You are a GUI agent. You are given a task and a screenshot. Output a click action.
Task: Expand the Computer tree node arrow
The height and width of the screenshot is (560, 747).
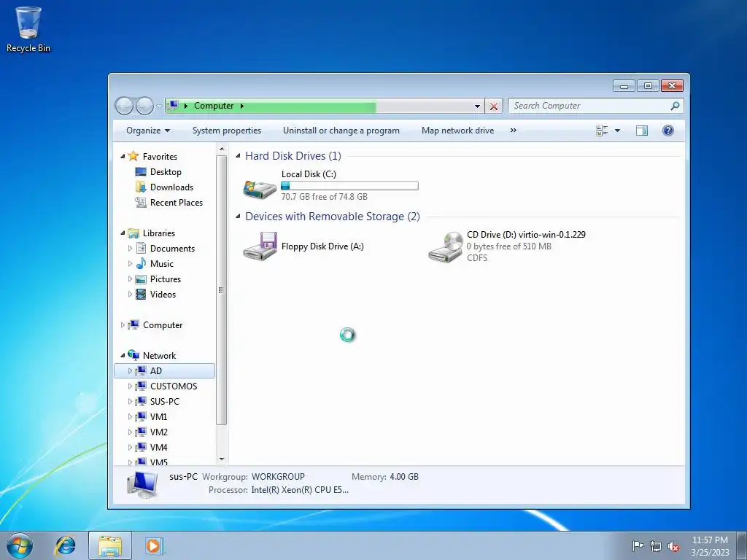pyautogui.click(x=123, y=324)
